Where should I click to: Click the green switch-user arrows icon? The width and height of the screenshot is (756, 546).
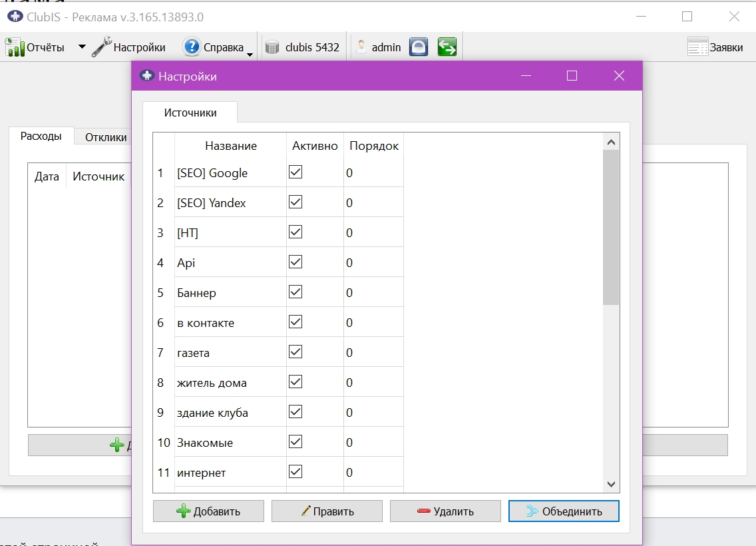[x=447, y=47]
